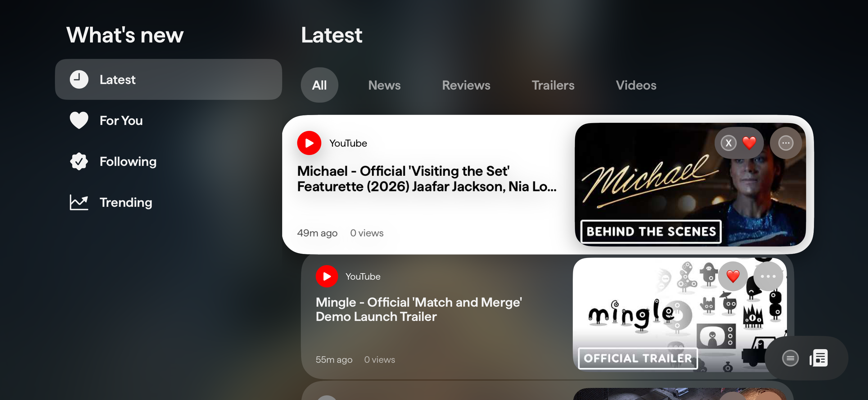868x400 pixels.
Task: Click YouTube source label on Mingle card
Action: (363, 276)
